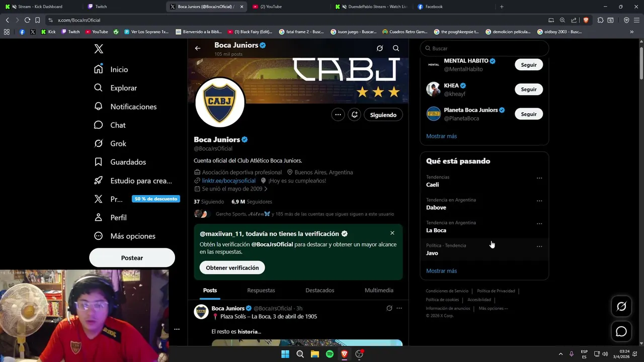This screenshot has height=362, width=644.
Task: Go back with the profile back arrow
Action: tap(198, 48)
